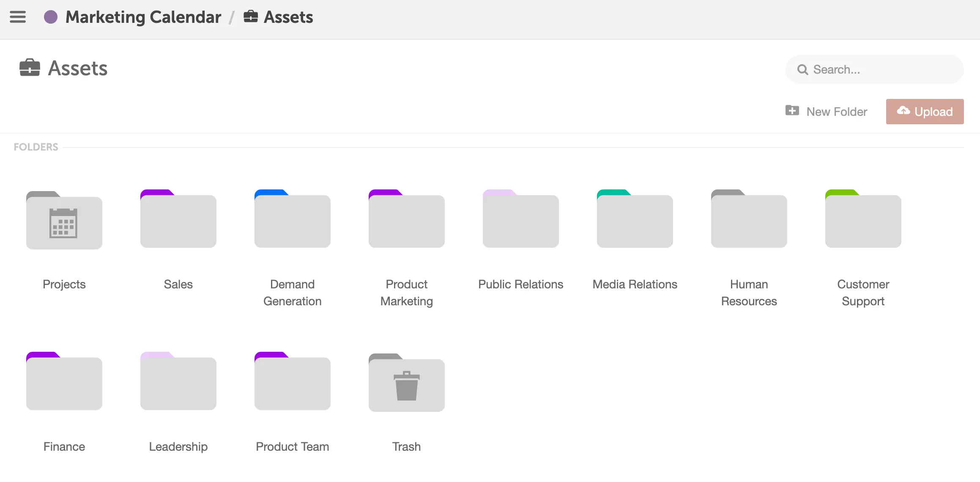Click the Human Resources label
The width and height of the screenshot is (980, 482).
[749, 293]
